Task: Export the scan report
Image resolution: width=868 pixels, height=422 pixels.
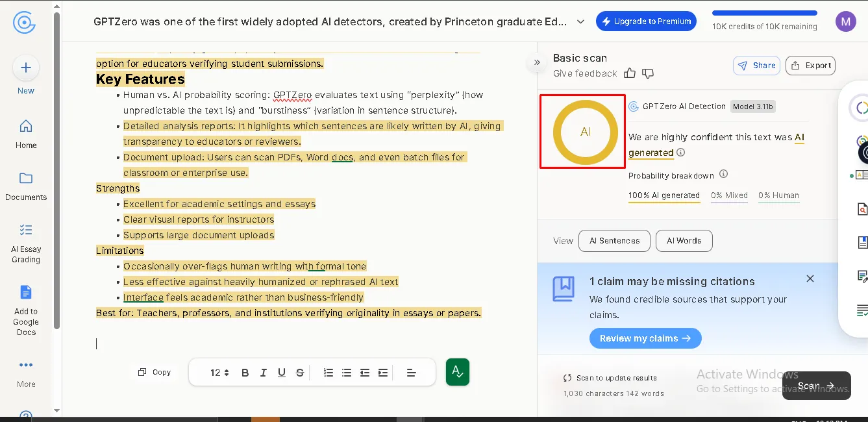Action: [x=810, y=66]
